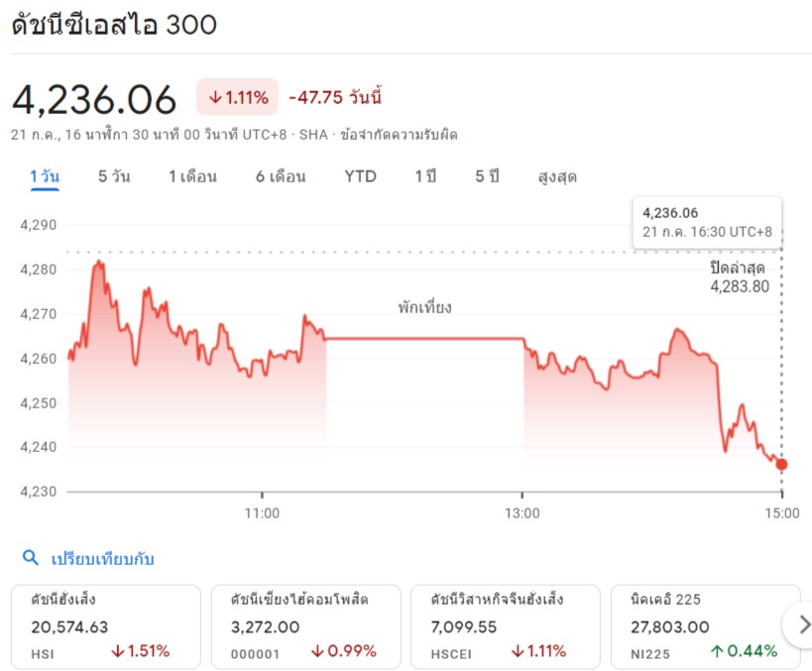812x671 pixels.
Task: Click the green up arrow on Nikkei 225 card
Action: 717,651
